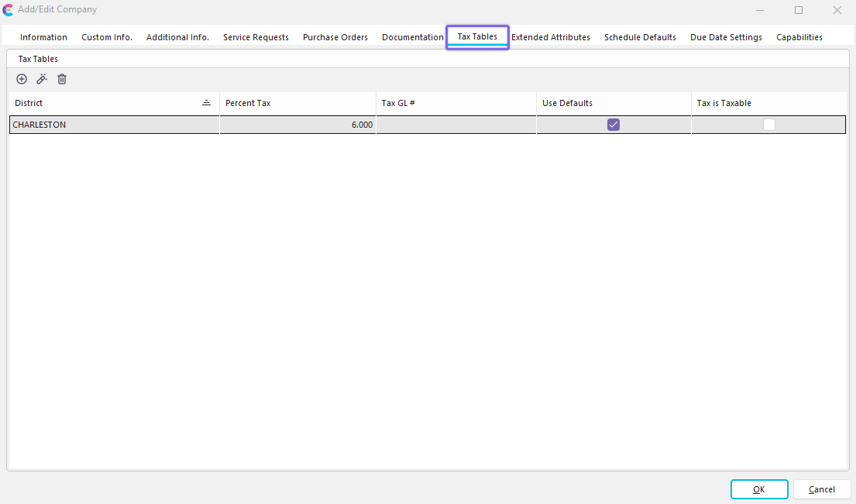Click the Percent Tax value 6.000
The height and width of the screenshot is (504, 856).
click(x=297, y=125)
